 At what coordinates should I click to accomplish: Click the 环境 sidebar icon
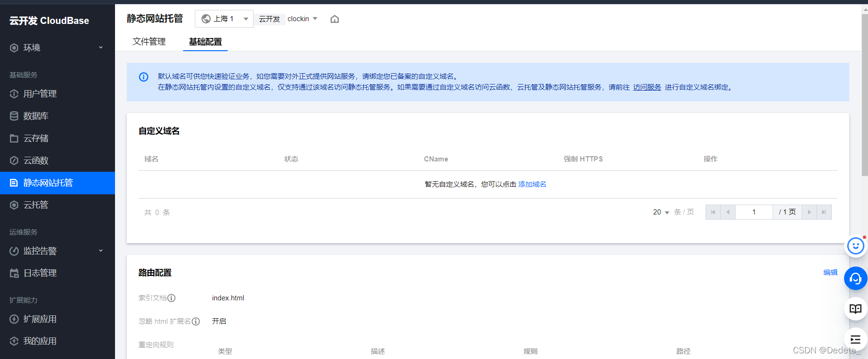pyautogui.click(x=14, y=48)
